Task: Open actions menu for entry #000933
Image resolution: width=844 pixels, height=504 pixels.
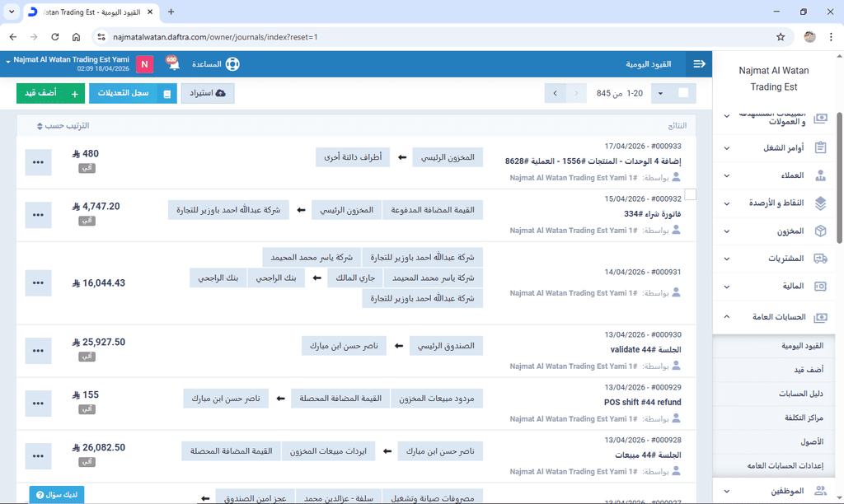Action: 38,162
